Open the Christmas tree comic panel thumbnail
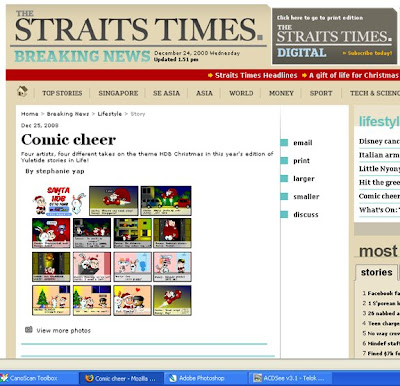Viewport: 400px width, 386px height. pos(51,300)
